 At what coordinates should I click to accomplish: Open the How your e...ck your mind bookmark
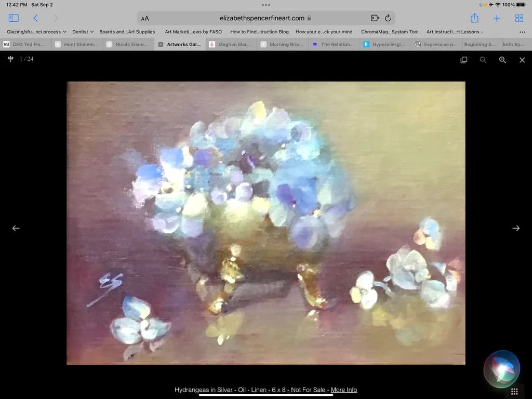click(324, 32)
